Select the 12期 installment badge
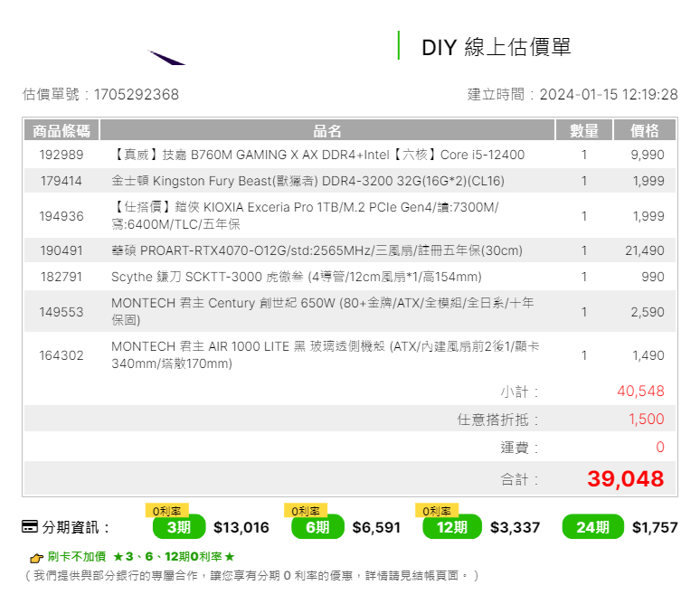 [x=452, y=527]
